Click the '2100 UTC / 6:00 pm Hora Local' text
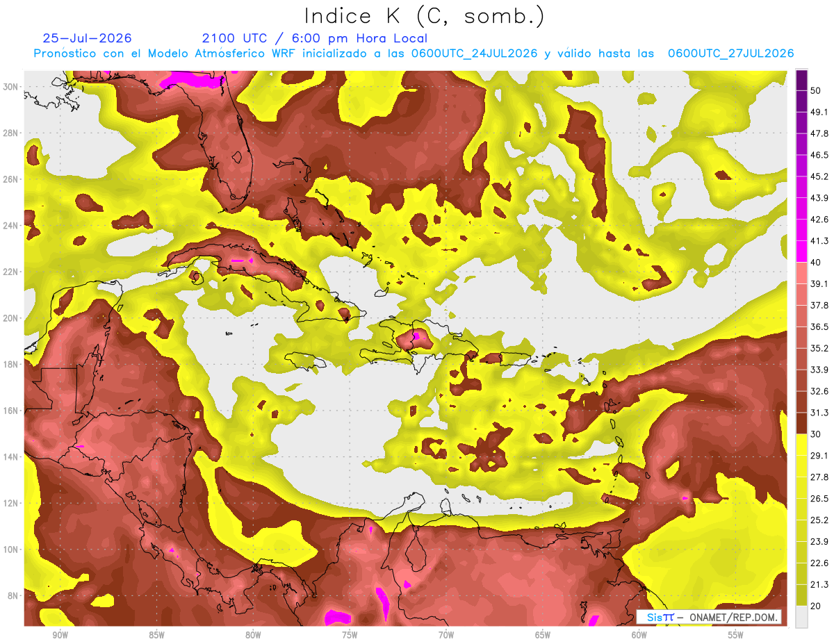The height and width of the screenshot is (644, 834). point(315,39)
